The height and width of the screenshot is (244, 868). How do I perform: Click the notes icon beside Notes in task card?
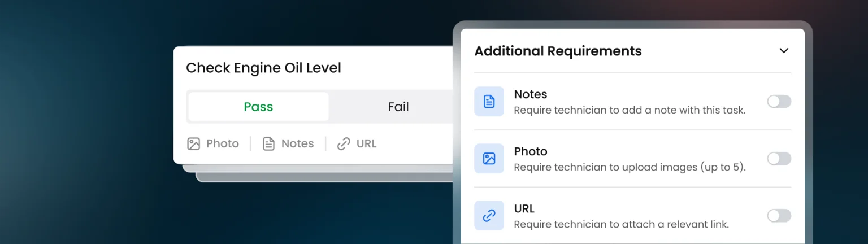click(x=269, y=144)
